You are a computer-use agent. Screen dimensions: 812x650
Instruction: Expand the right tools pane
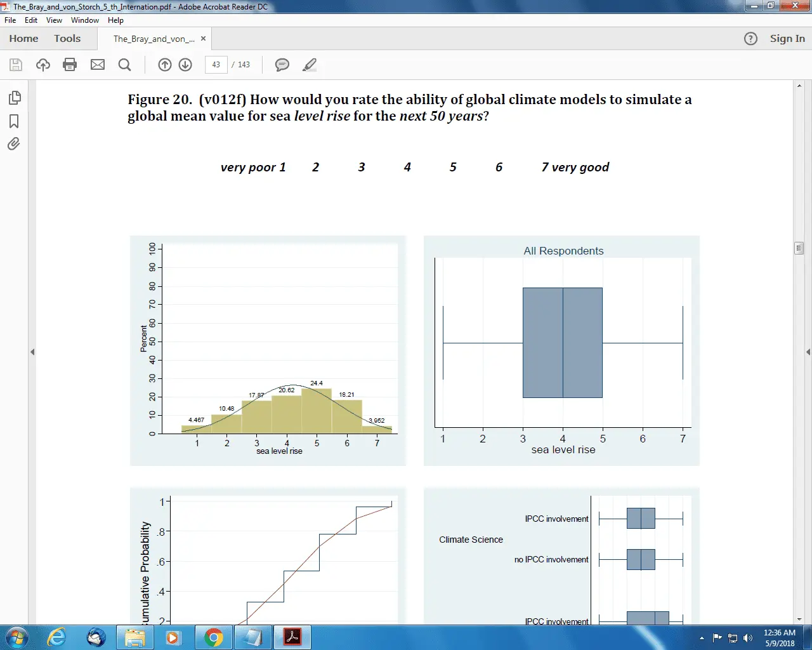808,352
